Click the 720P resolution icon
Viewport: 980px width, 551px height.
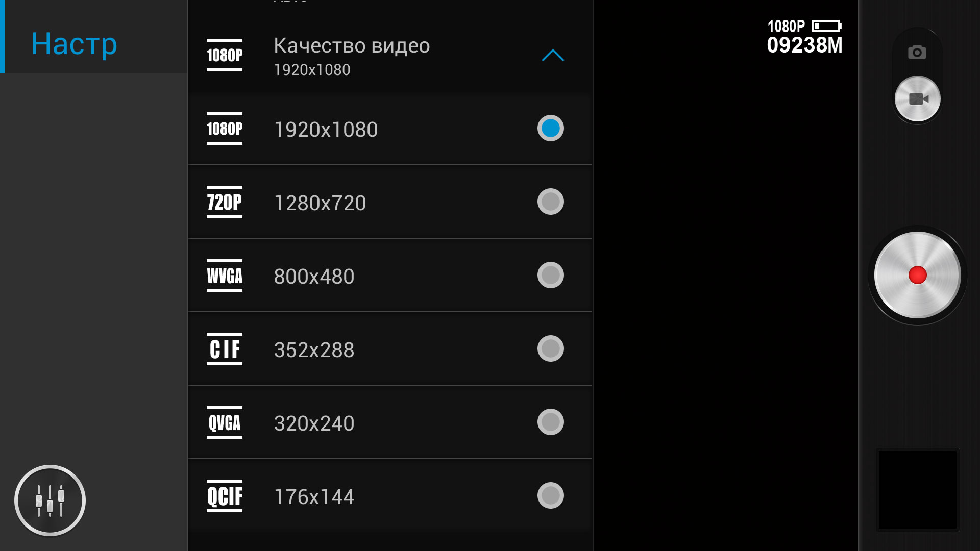225,202
